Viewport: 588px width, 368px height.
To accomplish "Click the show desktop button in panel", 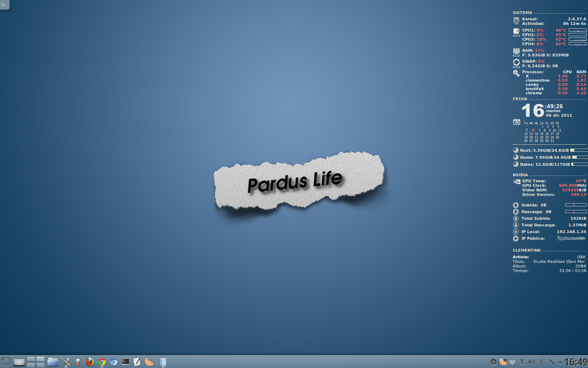I will click(19, 362).
